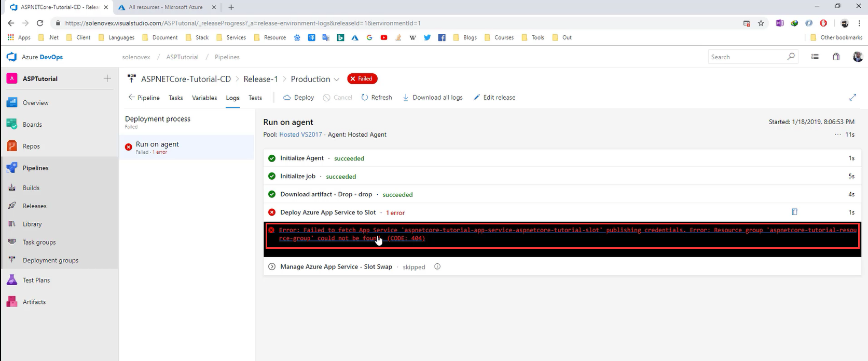Open Chrome's three-dot menu

pyautogui.click(x=859, y=23)
